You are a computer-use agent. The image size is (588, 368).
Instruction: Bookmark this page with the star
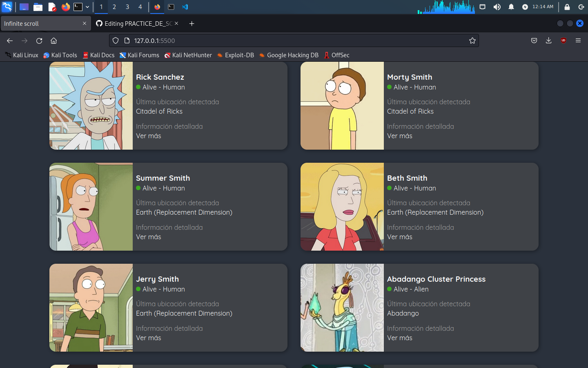click(472, 40)
